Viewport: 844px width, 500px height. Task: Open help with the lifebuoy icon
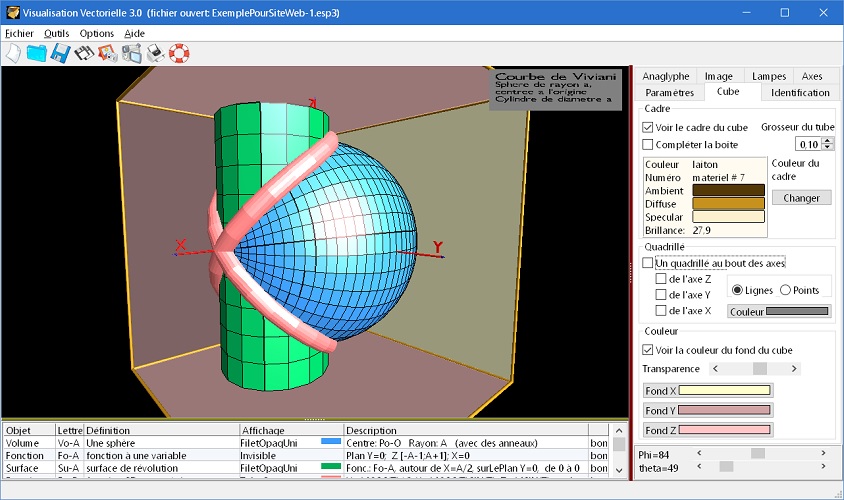tap(179, 53)
